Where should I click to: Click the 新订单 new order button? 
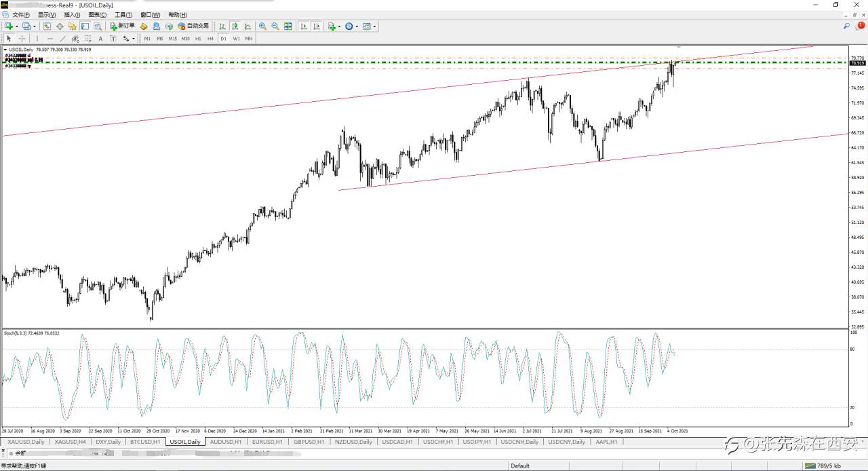(x=123, y=26)
